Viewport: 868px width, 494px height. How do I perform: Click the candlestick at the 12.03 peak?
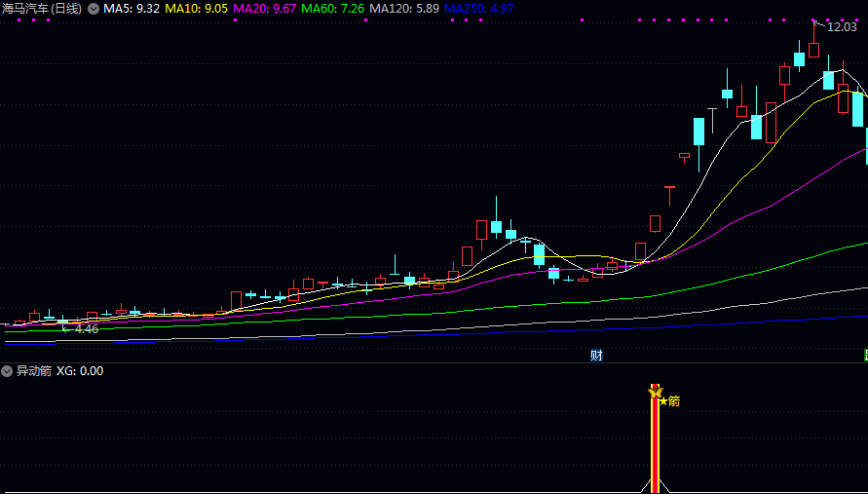tap(813, 50)
